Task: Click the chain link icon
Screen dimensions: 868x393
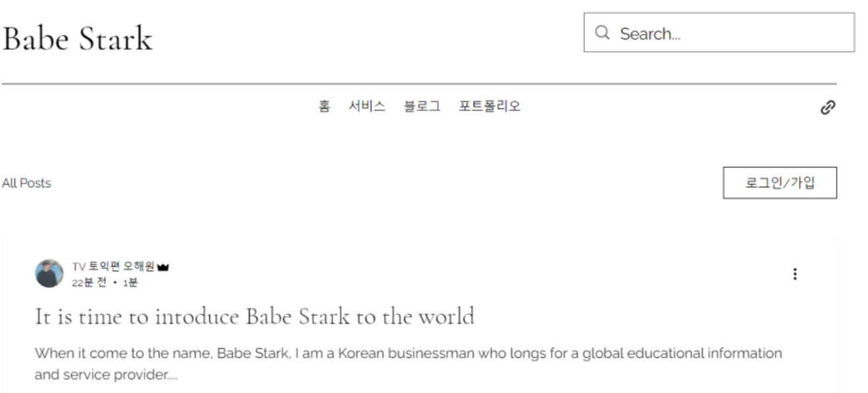Action: [x=828, y=108]
